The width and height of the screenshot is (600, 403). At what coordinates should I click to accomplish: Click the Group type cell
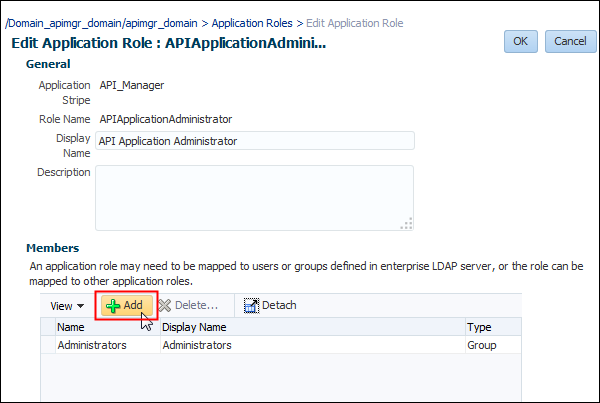pyautogui.click(x=493, y=345)
